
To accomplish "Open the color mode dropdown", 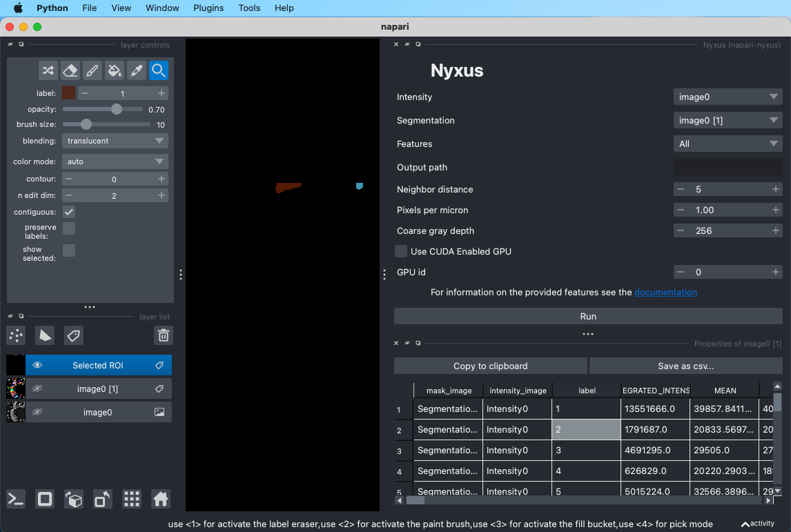I will [x=115, y=161].
